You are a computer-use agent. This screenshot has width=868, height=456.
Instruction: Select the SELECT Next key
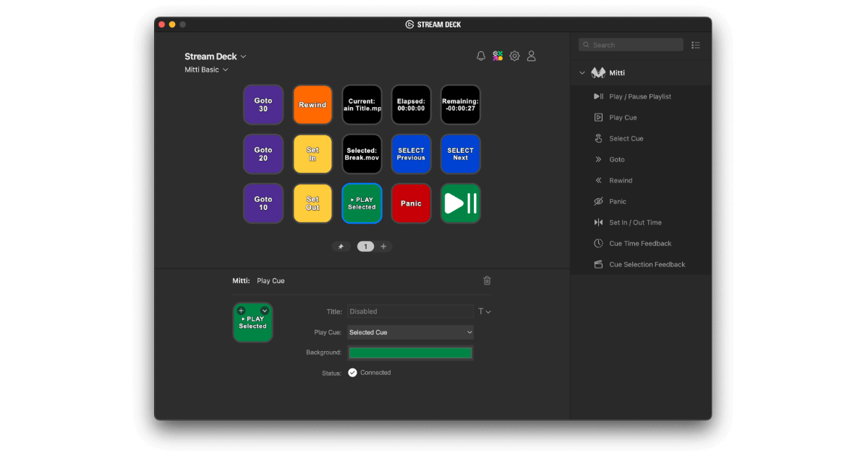460,154
